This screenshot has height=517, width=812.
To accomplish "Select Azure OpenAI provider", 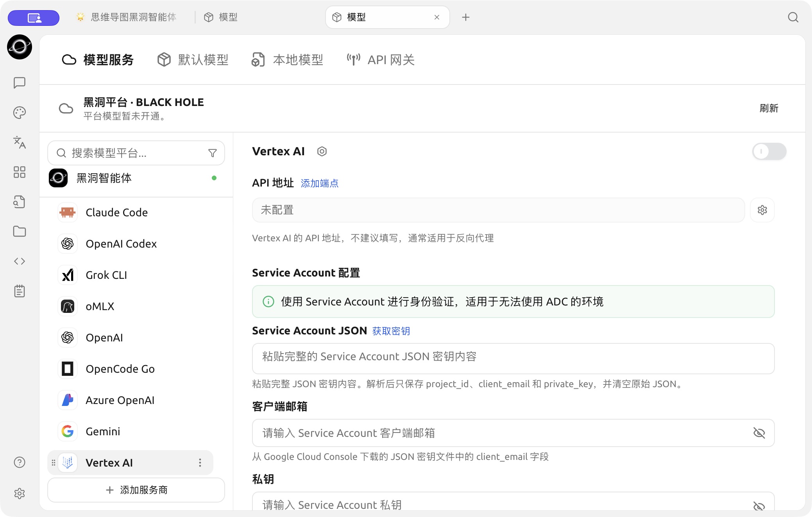I will (x=131, y=400).
